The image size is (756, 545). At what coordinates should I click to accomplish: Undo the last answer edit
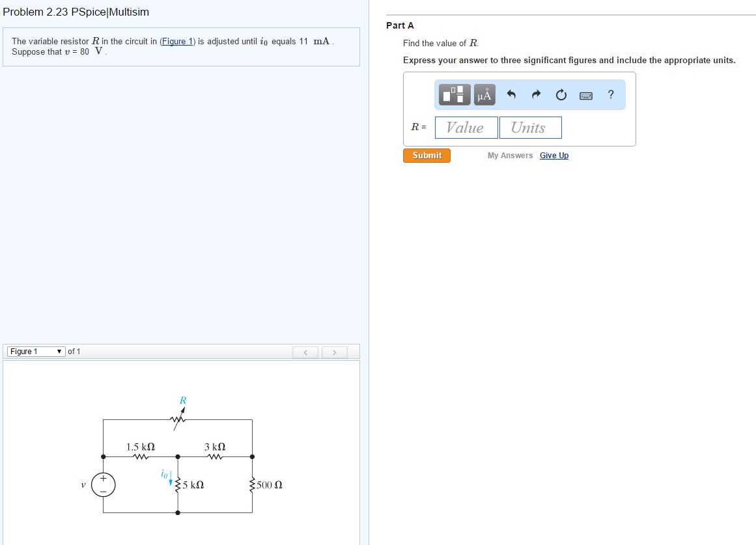[x=511, y=94]
